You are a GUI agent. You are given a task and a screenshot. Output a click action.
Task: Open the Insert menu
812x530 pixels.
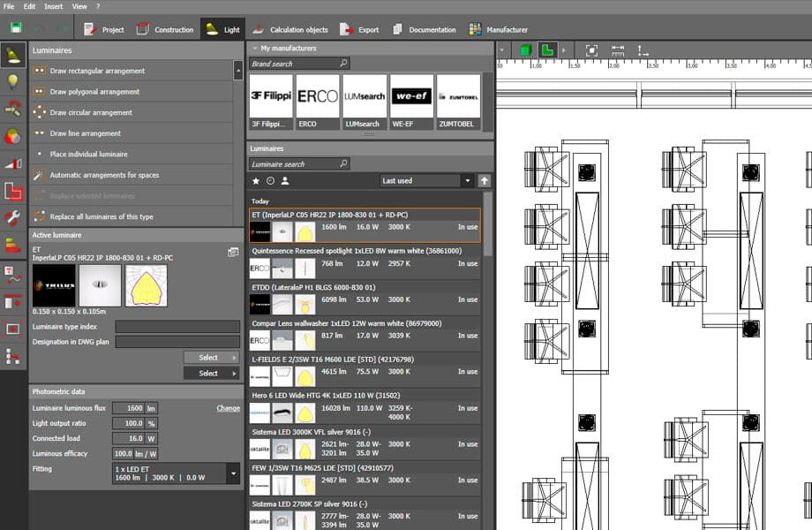pyautogui.click(x=54, y=6)
